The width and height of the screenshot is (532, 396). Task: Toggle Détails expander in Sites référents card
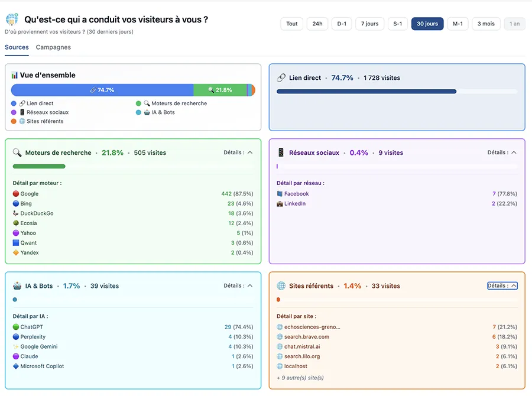click(x=502, y=286)
